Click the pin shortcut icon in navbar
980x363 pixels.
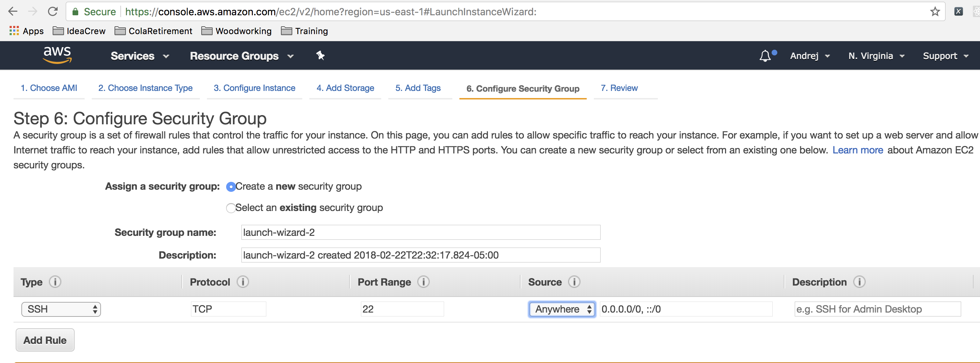[320, 55]
